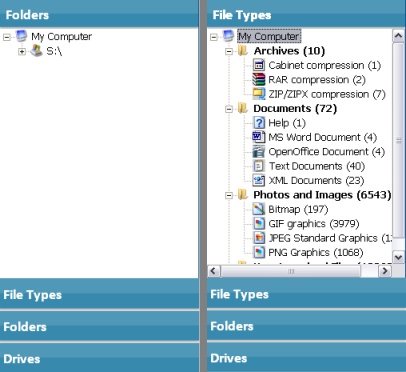Select the "S:\" drive label
Image resolution: width=406 pixels, height=372 pixels.
[x=54, y=51]
